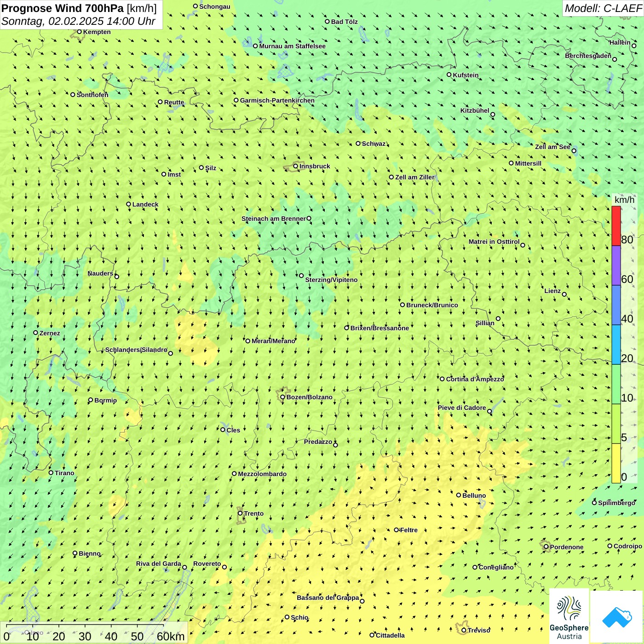Click the Trento city label
The height and width of the screenshot is (644, 644).
pos(254,513)
